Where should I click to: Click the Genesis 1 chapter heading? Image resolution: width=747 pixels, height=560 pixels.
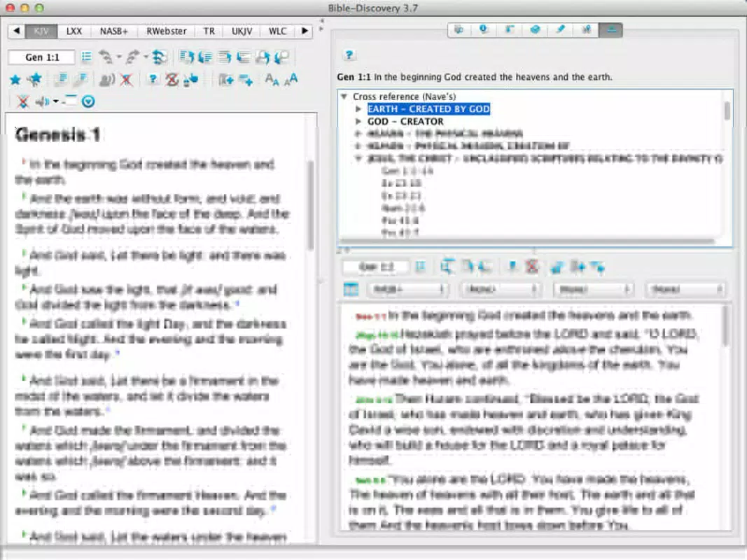tap(57, 135)
